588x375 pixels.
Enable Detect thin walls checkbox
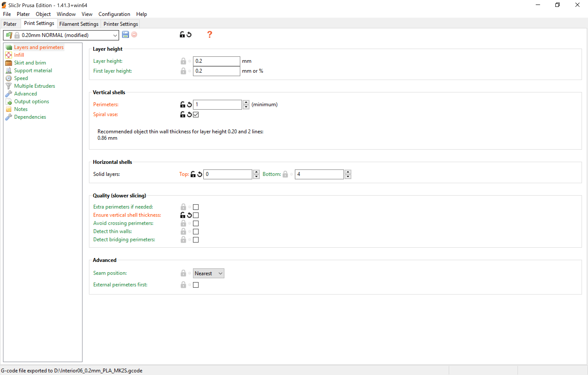pyautogui.click(x=196, y=231)
